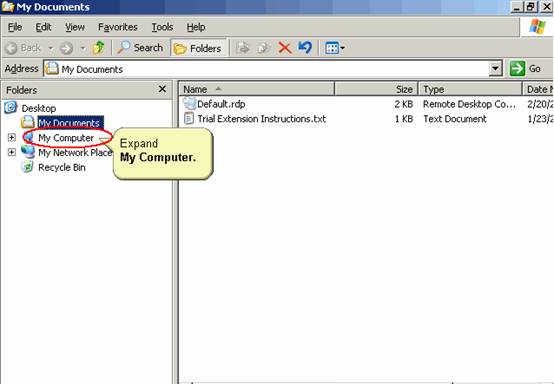Image resolution: width=554 pixels, height=384 pixels.
Task: Click the Move To toolbar icon
Action: [x=243, y=48]
